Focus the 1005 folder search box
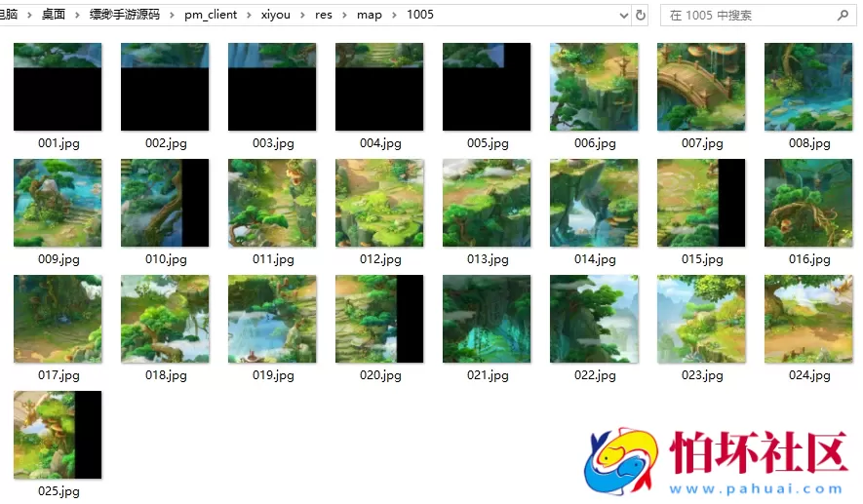863x504 pixels. coord(746,16)
